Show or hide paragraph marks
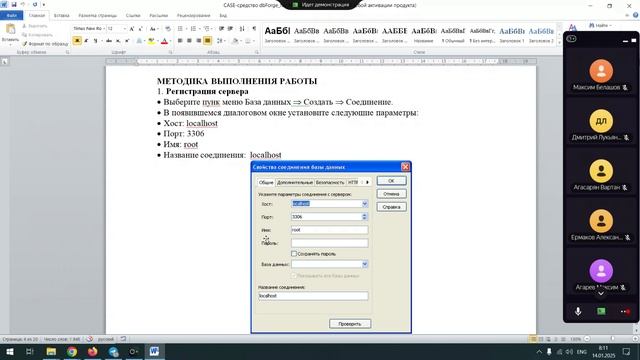The image size is (640, 360). pos(254,29)
